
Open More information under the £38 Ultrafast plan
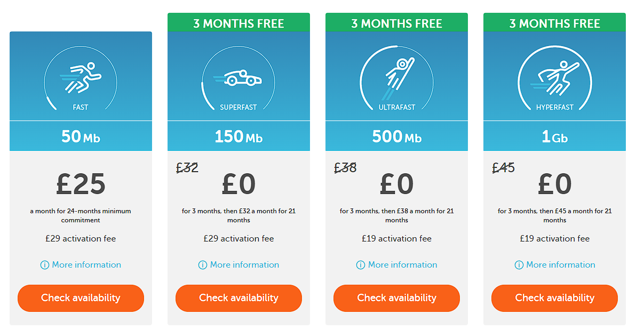(402, 265)
